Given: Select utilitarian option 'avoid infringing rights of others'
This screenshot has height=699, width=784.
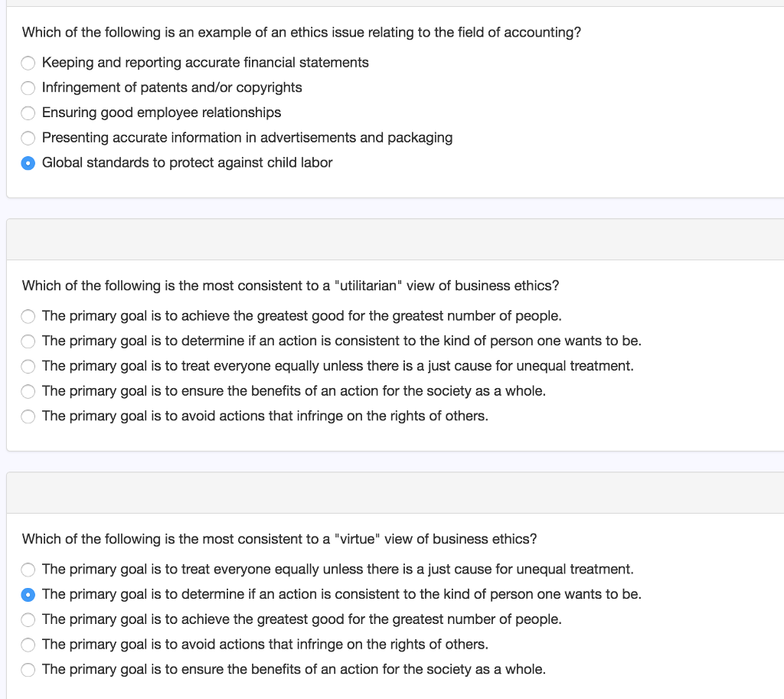Looking at the screenshot, I should (28, 416).
